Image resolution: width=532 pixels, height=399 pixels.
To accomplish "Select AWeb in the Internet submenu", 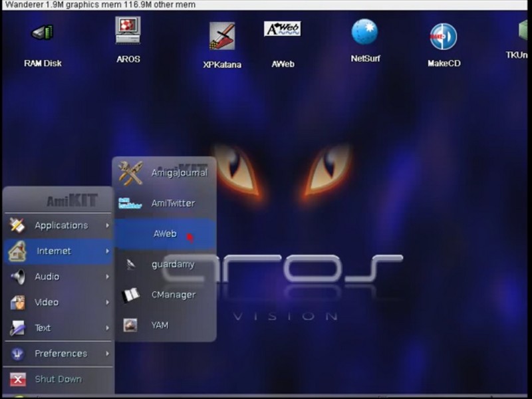I will pos(165,234).
